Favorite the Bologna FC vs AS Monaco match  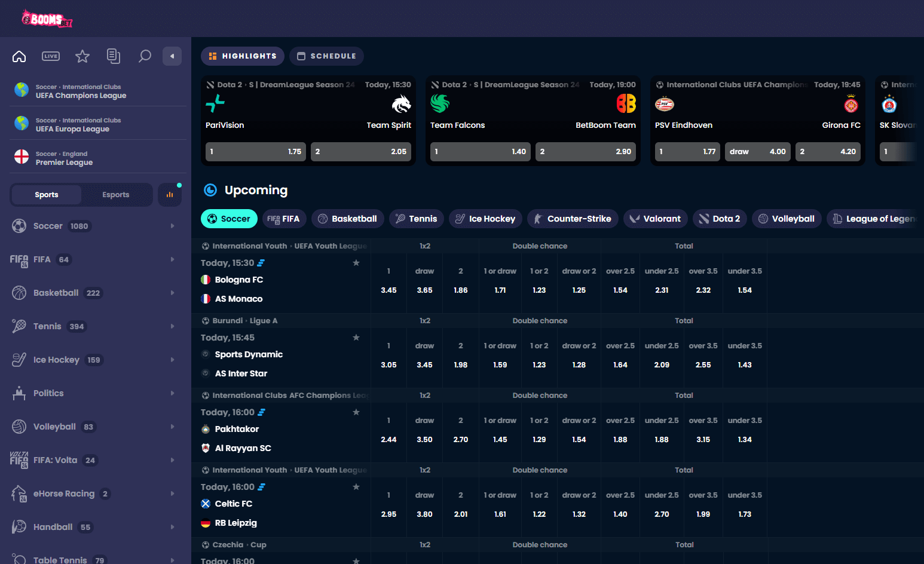(356, 263)
